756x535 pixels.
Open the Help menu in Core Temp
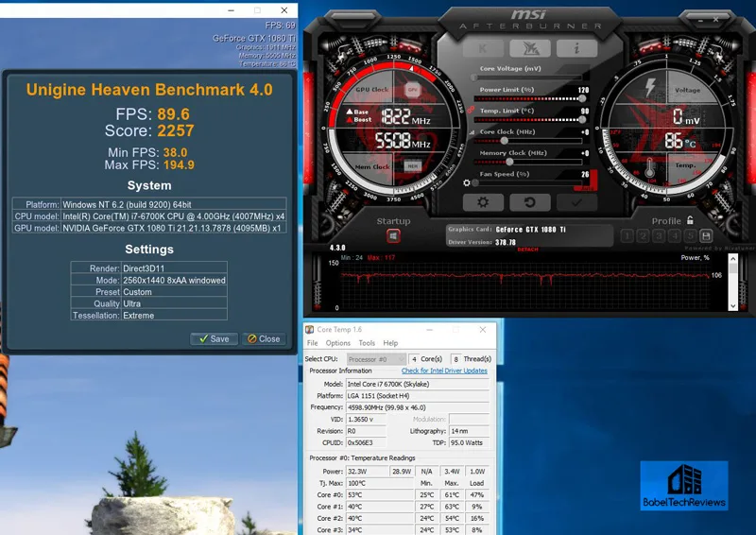pos(390,343)
